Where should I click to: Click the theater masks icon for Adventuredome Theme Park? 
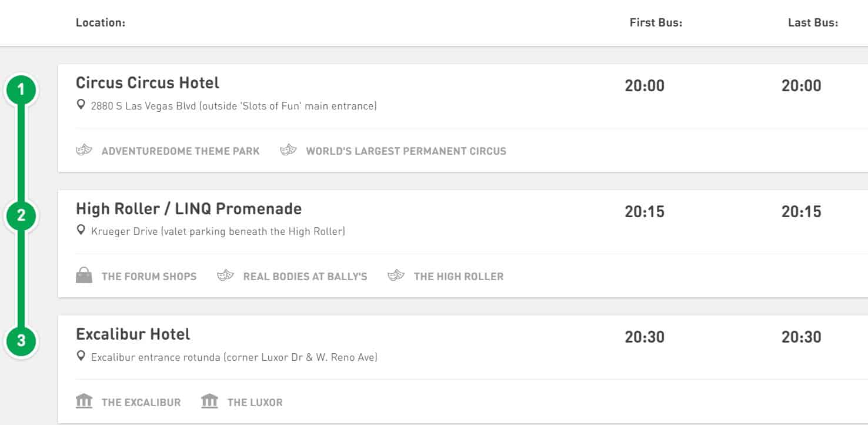84,150
